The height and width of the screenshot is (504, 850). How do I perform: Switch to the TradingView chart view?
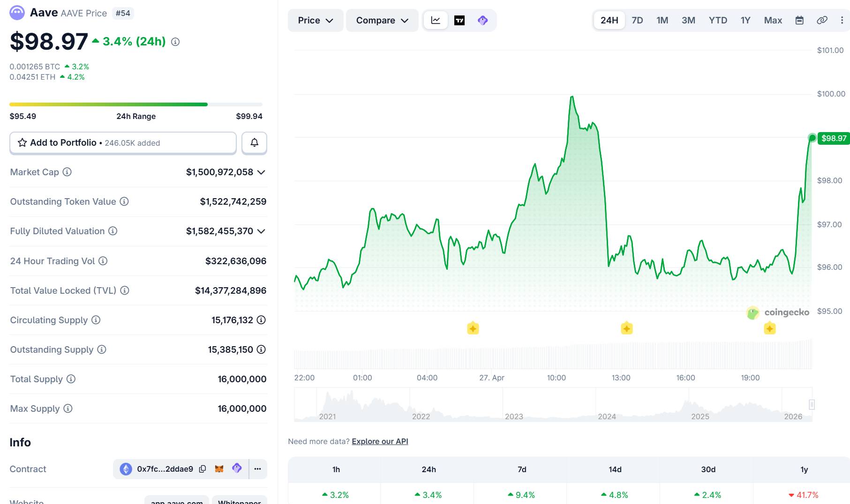coord(459,20)
